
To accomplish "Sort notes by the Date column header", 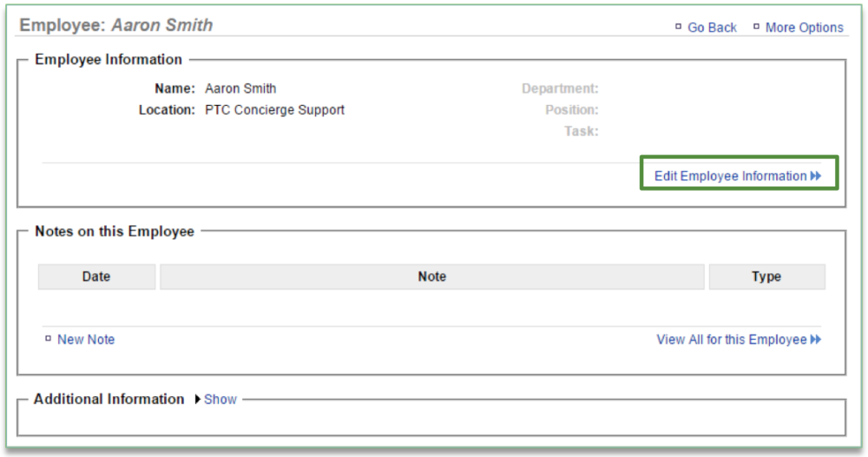I will coord(96,277).
